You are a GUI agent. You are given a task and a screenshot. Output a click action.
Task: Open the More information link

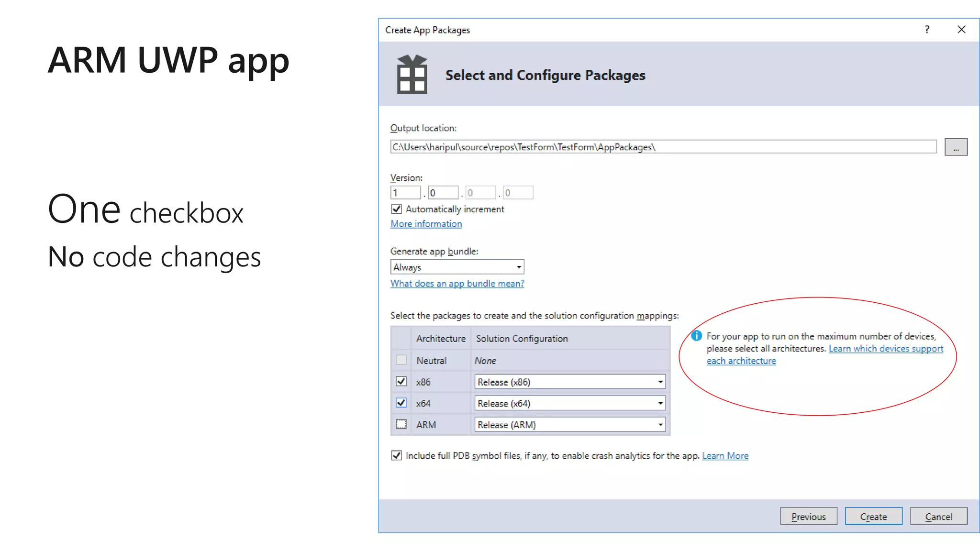[426, 224]
